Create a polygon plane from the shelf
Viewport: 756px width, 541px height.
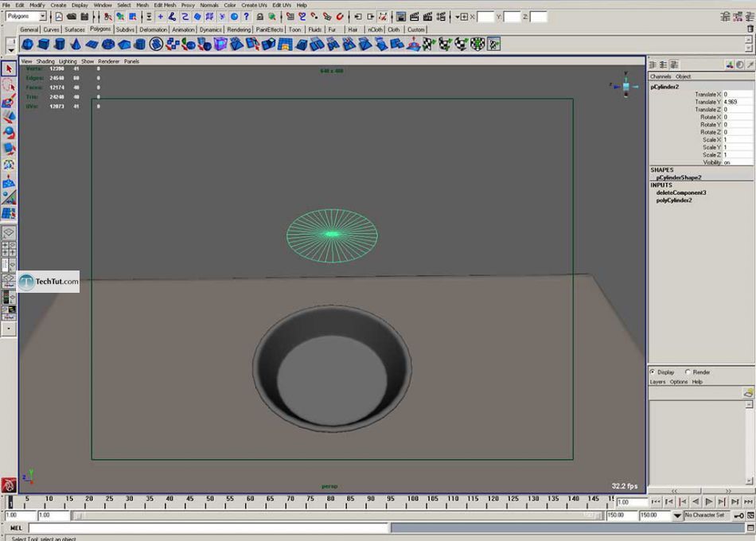(92, 45)
